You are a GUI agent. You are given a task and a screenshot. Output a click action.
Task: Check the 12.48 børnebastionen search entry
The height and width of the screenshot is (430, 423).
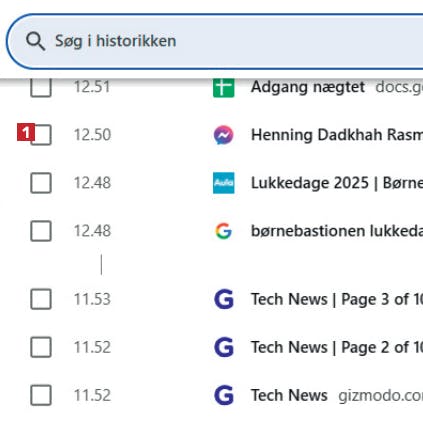(x=41, y=231)
